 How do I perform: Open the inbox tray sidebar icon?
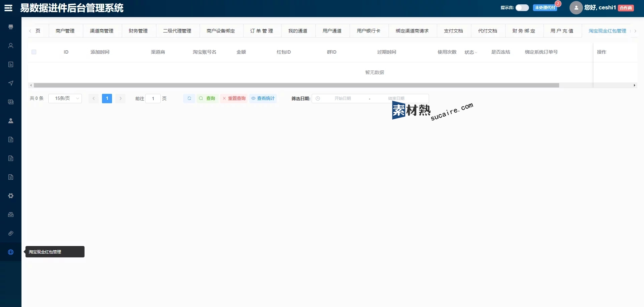(x=11, y=214)
